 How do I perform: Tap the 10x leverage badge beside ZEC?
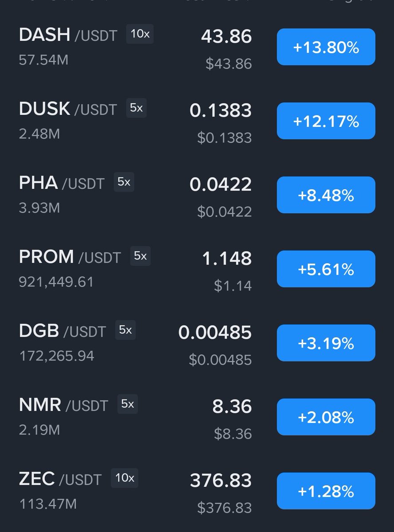click(124, 478)
